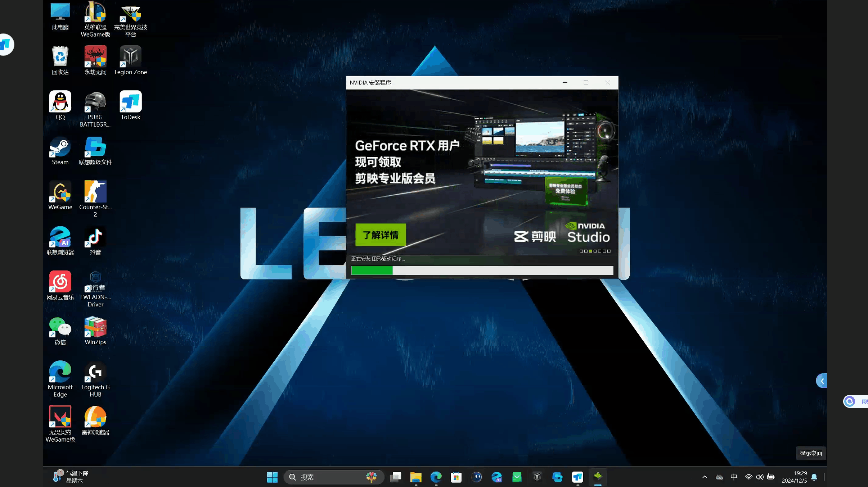Toggle the 中 input method indicator
Image resolution: width=868 pixels, height=487 pixels.
[x=734, y=477]
